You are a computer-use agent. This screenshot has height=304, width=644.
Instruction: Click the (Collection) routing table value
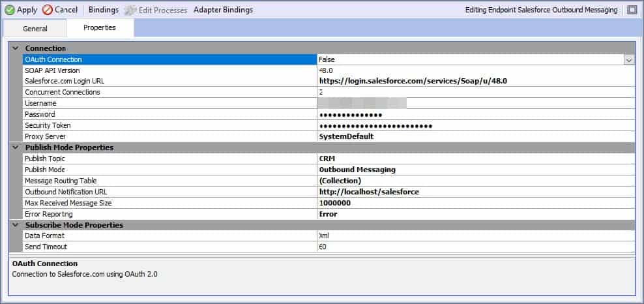pos(340,181)
